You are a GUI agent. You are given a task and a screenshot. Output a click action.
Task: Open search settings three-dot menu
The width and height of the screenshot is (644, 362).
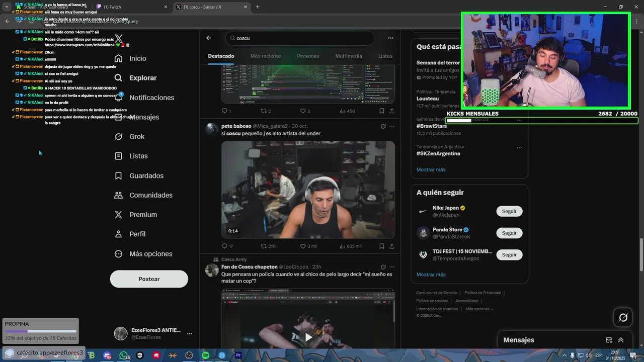click(390, 38)
